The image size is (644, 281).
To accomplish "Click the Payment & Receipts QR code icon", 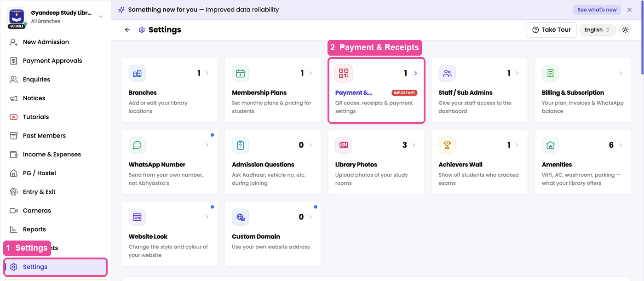I will [344, 73].
